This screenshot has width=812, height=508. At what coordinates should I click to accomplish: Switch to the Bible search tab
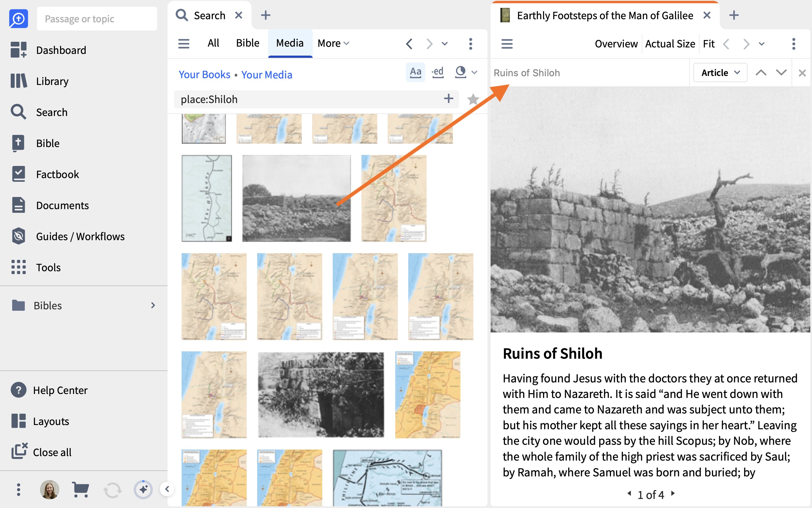(248, 43)
